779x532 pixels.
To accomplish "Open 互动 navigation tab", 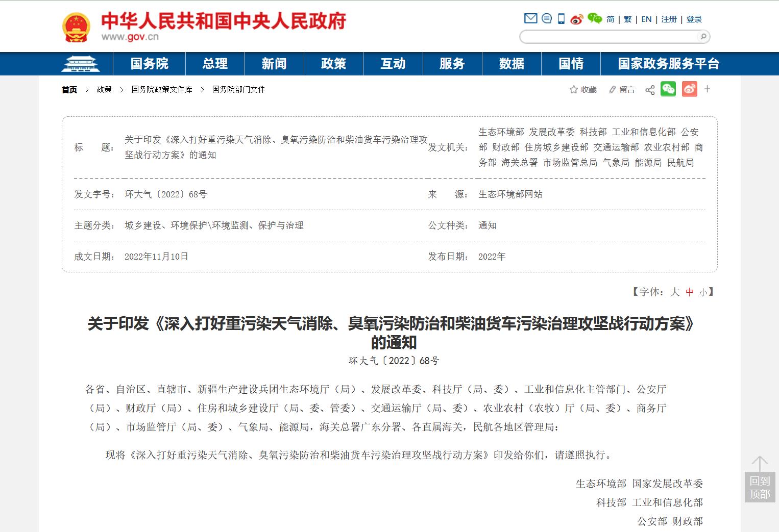I will (x=393, y=64).
